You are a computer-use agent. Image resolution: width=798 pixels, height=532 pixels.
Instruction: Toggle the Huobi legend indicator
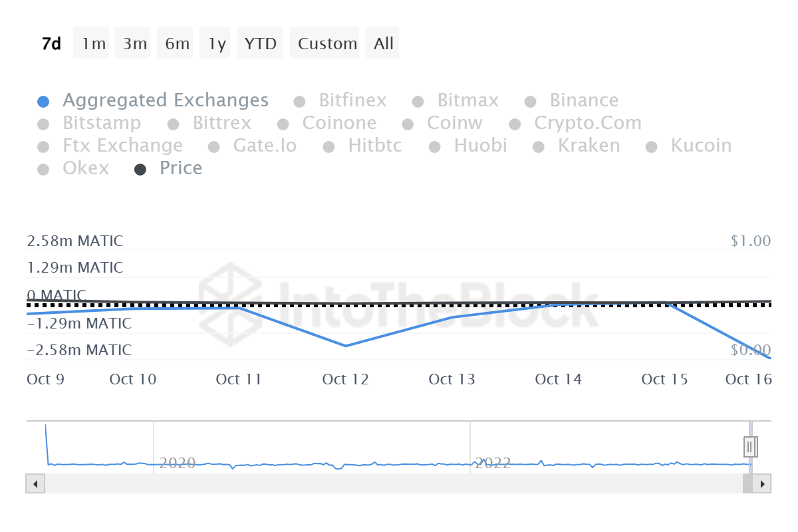[x=480, y=146]
